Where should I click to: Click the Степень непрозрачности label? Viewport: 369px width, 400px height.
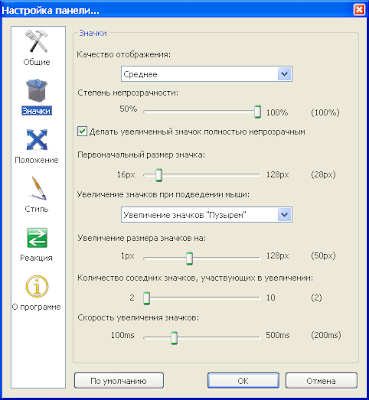point(128,93)
